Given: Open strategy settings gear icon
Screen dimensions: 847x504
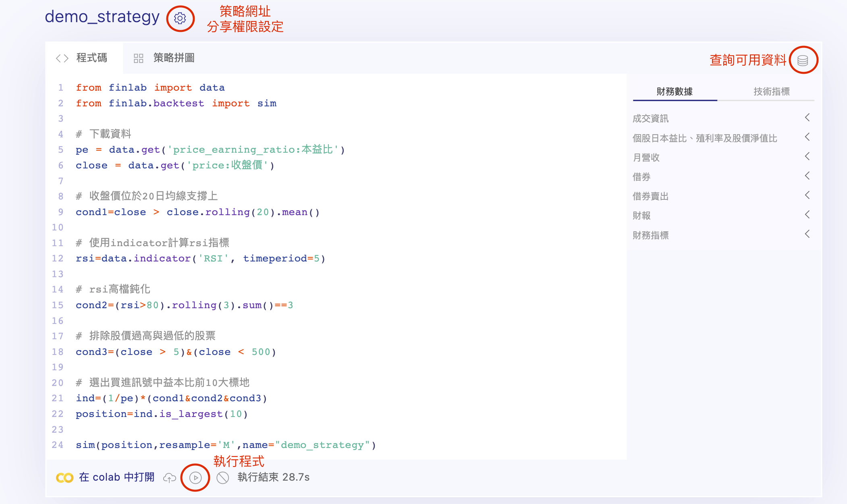Looking at the screenshot, I should 180,18.
